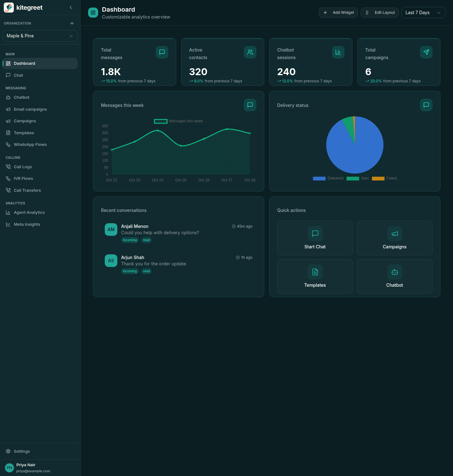Open IVR Flows page
453x476 pixels.
[40, 179]
